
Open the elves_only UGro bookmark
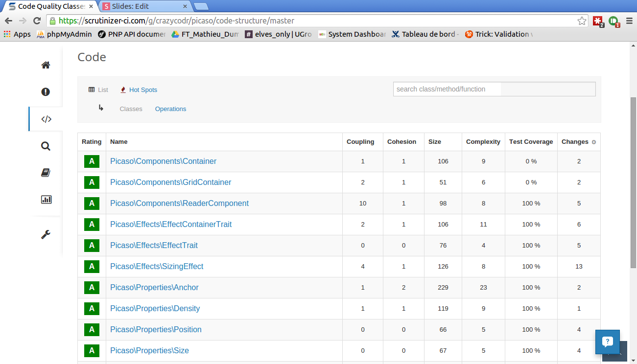tap(278, 34)
